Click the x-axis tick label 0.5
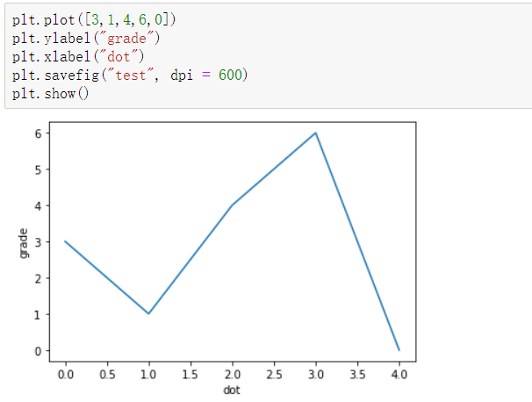This screenshot has width=532, height=402. (x=107, y=375)
